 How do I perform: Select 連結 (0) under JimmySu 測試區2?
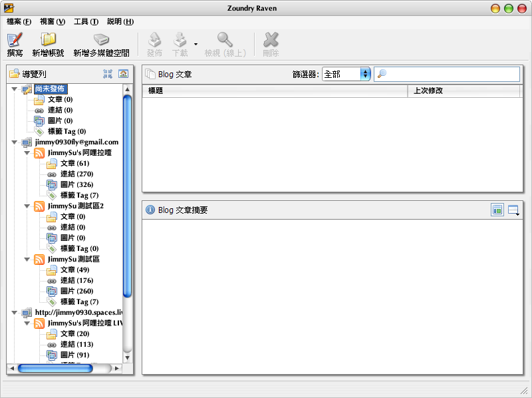(73, 227)
